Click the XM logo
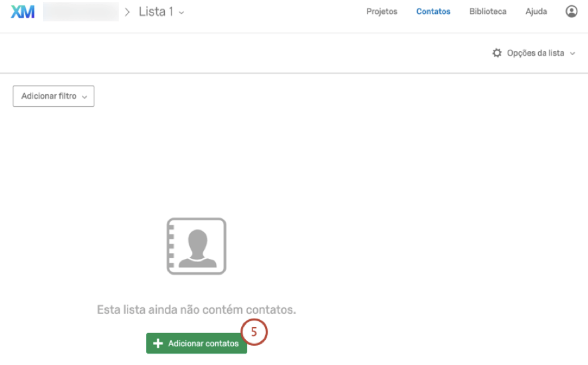 pyautogui.click(x=23, y=12)
